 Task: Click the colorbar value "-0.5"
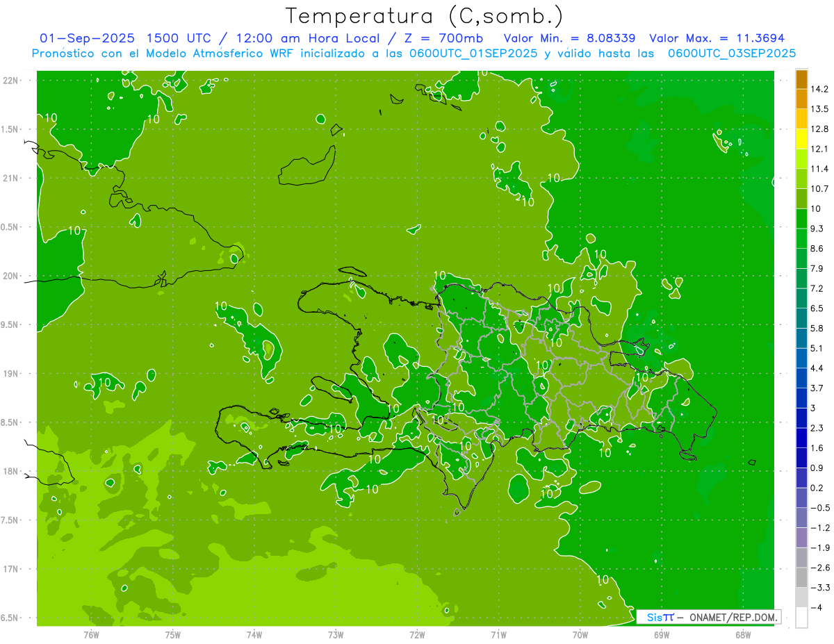[819, 508]
